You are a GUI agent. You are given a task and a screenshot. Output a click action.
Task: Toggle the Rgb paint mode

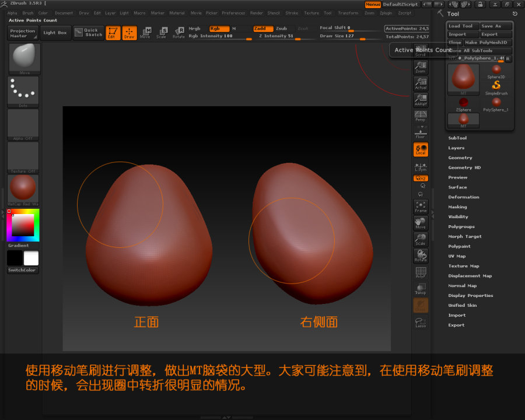[x=219, y=29]
